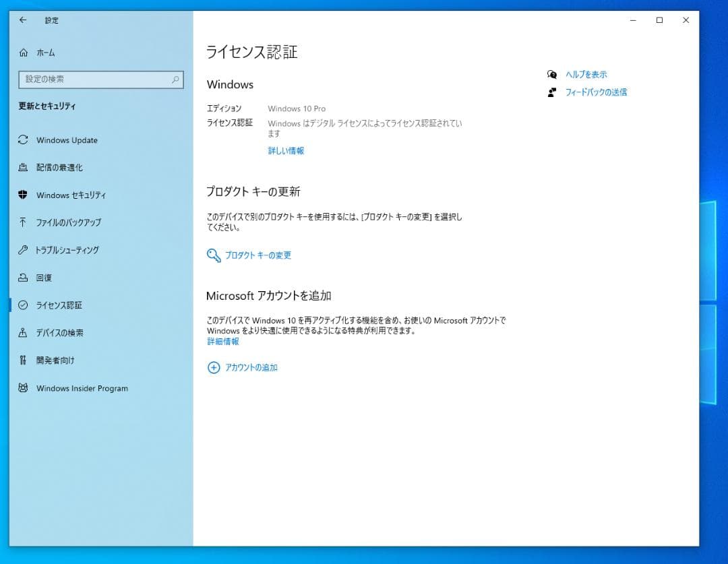Click the 開発者向け developer icon

(x=22, y=360)
